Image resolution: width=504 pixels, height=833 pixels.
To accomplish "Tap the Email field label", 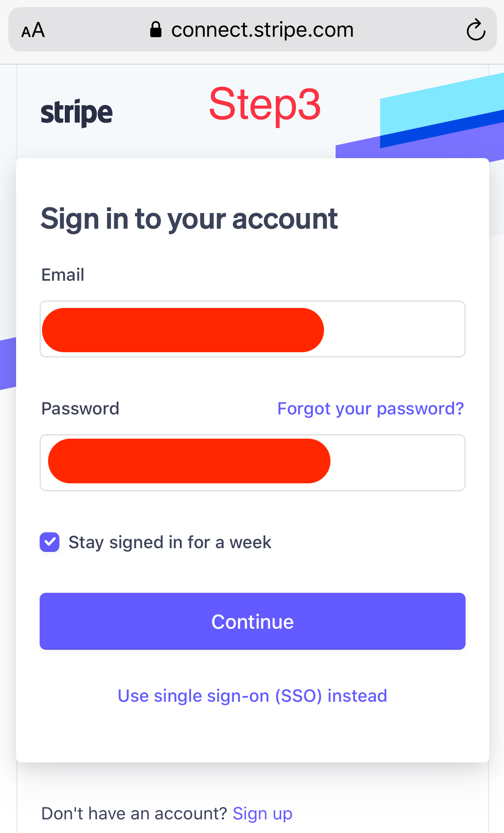I will point(62,275).
